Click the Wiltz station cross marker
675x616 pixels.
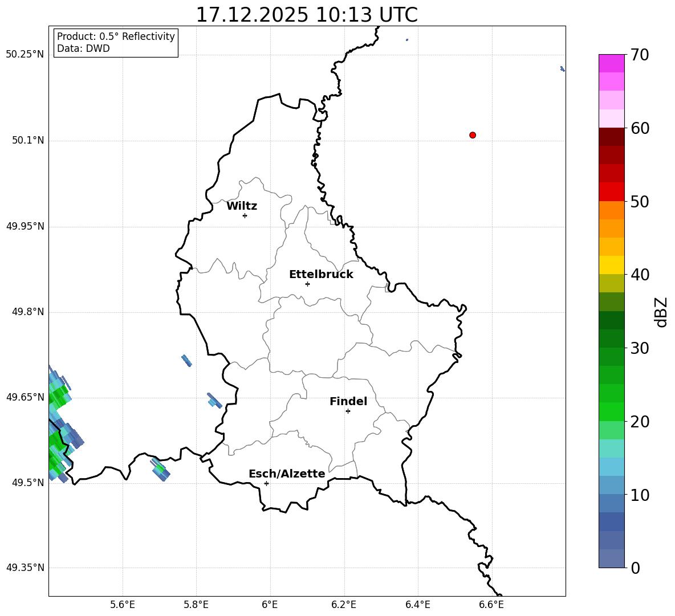point(245,215)
